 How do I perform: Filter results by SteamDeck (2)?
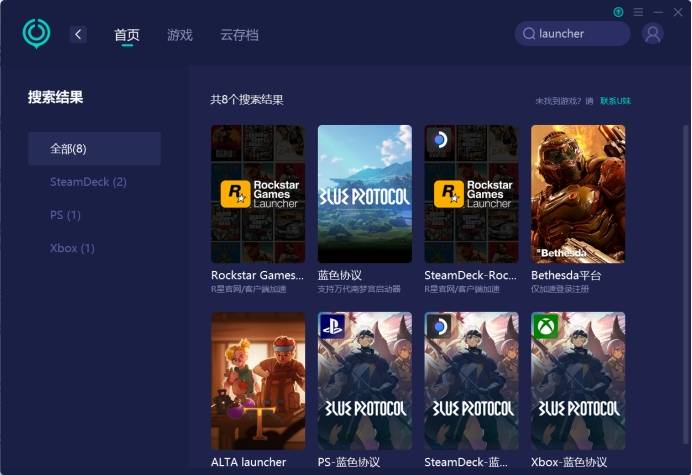click(x=88, y=182)
